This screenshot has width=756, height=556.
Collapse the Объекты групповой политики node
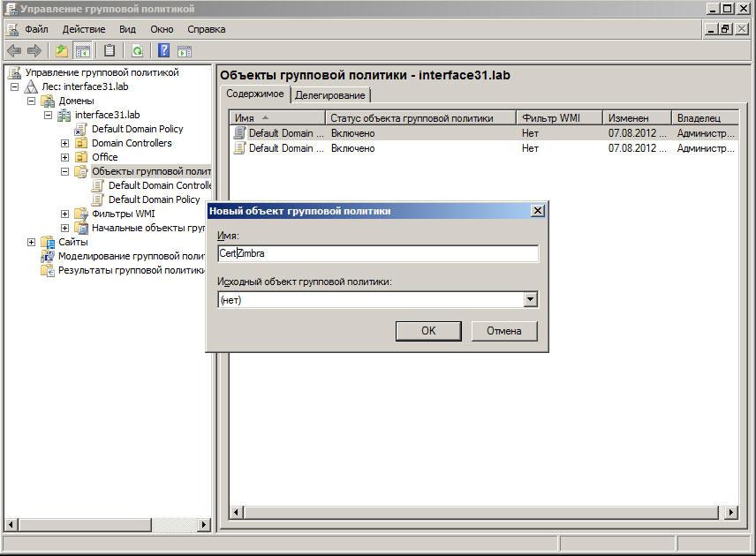64,171
